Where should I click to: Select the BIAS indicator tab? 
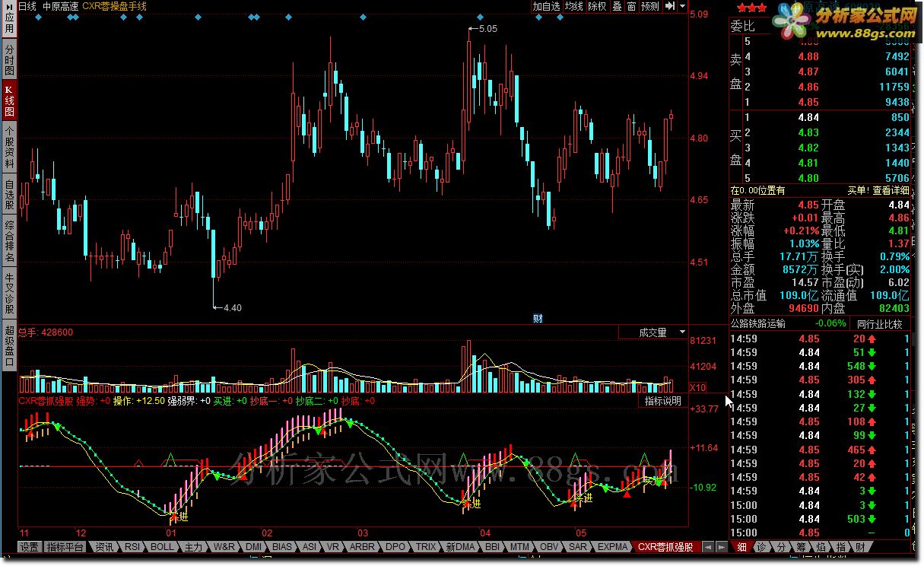coord(282,546)
